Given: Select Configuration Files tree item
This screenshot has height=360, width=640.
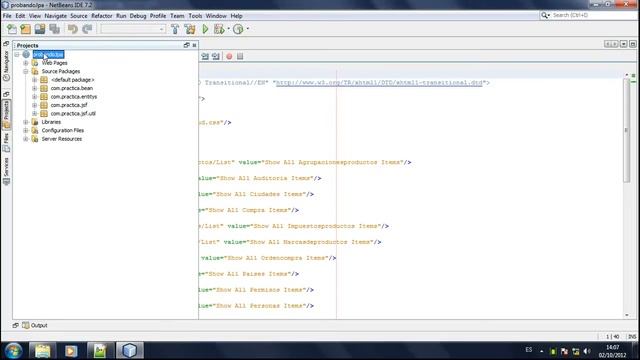Looking at the screenshot, I should coord(62,131).
